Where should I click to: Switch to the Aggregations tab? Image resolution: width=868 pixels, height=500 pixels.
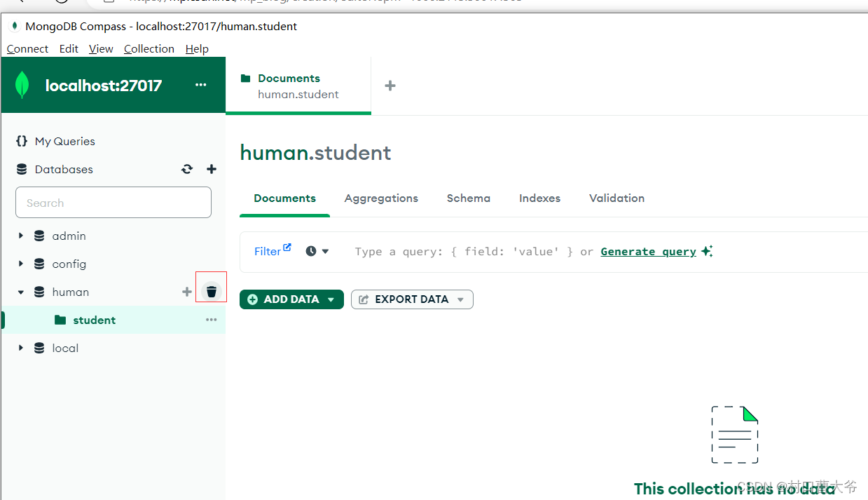point(381,198)
